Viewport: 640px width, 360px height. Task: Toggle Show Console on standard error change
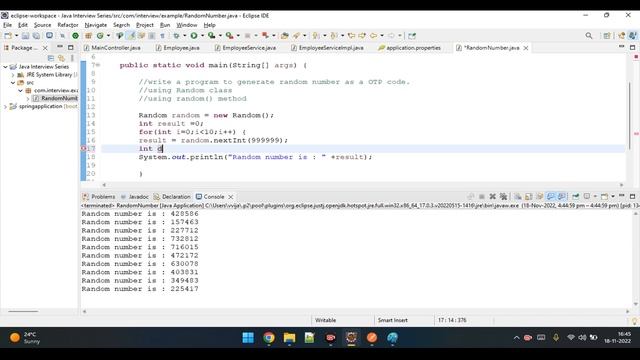coord(562,196)
